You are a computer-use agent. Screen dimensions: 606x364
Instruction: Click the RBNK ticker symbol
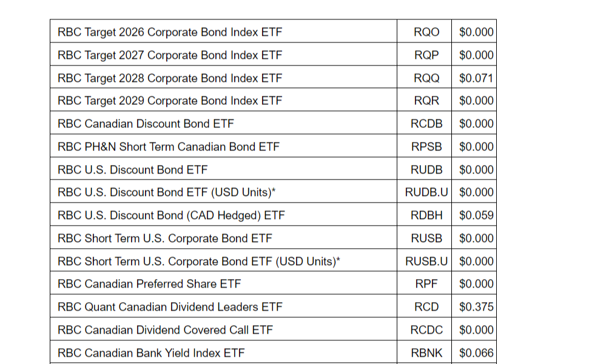point(426,353)
